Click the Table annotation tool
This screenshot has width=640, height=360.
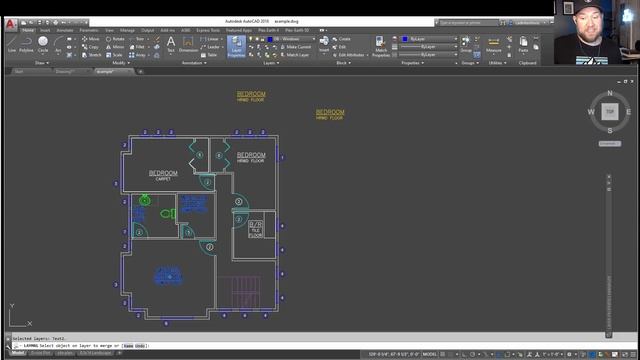(209, 55)
